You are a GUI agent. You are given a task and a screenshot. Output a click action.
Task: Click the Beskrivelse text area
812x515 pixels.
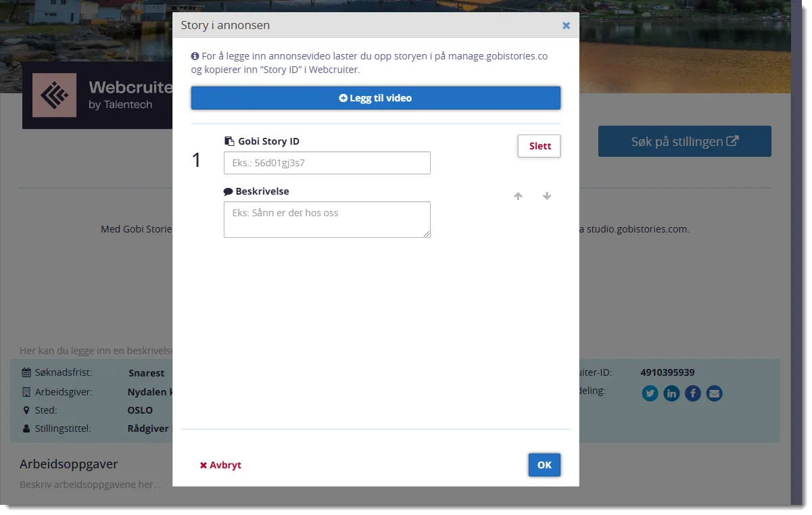coord(327,220)
